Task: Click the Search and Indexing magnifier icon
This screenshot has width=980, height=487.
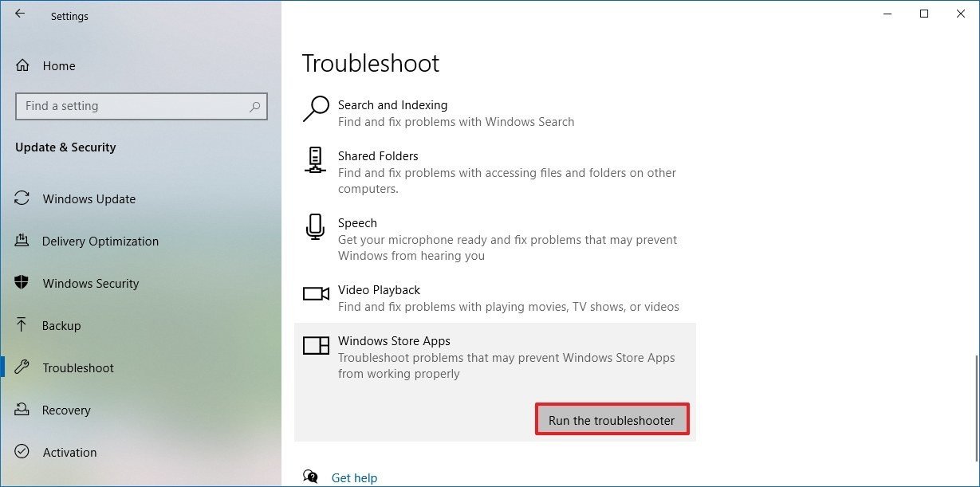Action: point(316,109)
